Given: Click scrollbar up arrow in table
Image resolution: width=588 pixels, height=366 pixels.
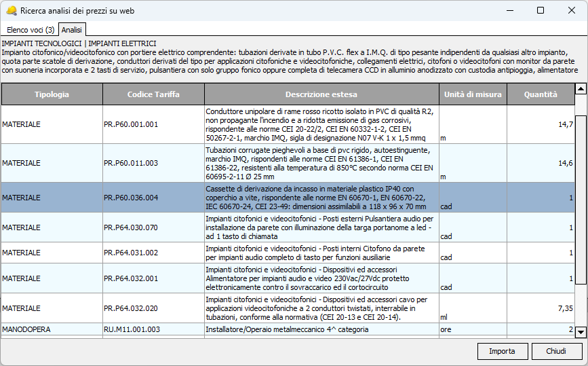Looking at the screenshot, I should point(581,89).
